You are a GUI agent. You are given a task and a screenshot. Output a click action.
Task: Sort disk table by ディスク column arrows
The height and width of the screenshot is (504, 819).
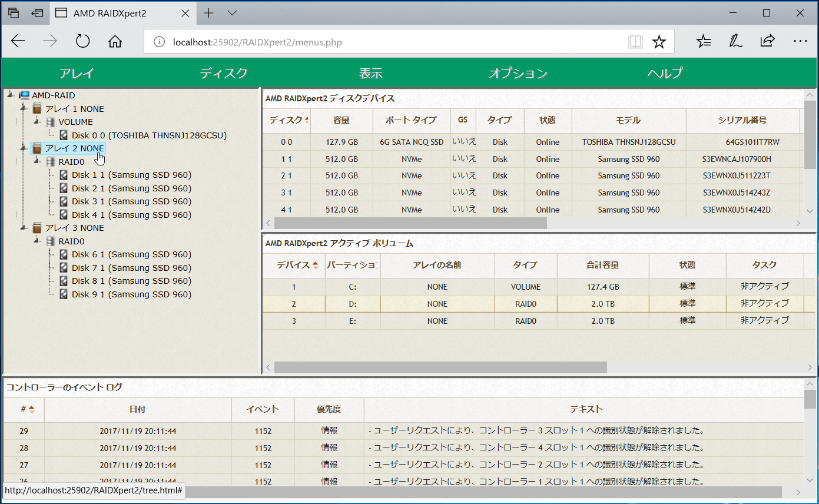(x=306, y=120)
